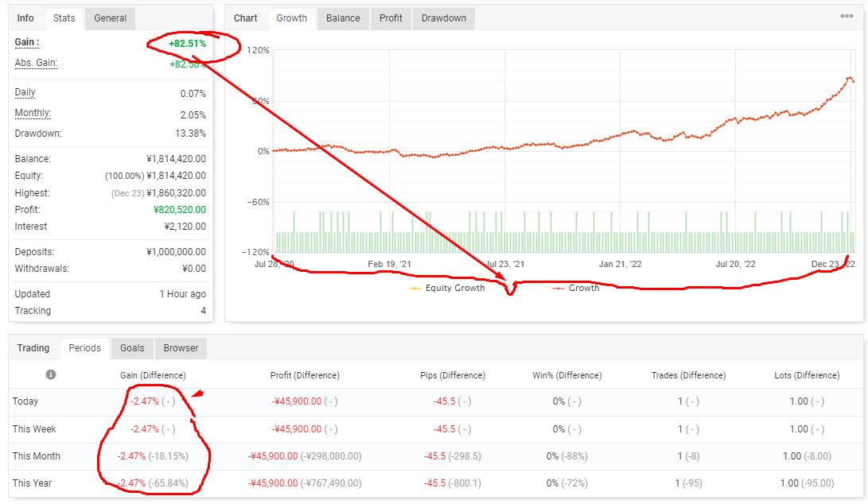868x504 pixels.
Task: Switch to the Info tab
Action: 25,18
